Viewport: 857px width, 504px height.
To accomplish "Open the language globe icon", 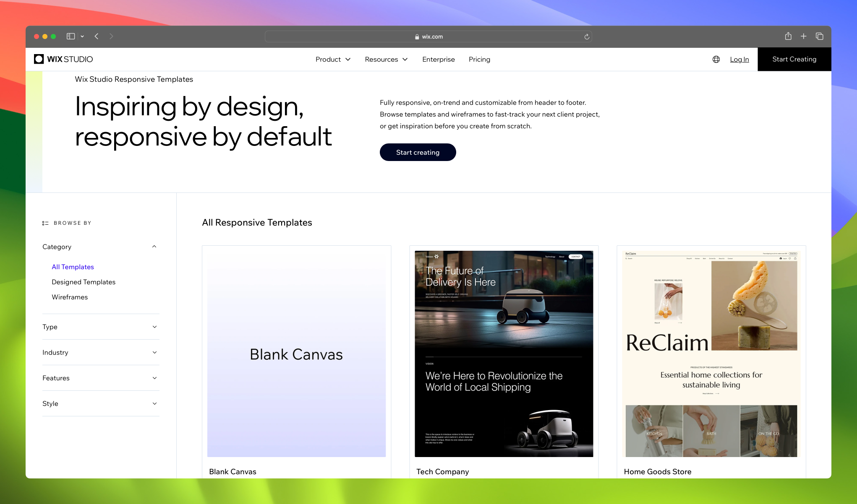I will coord(716,59).
